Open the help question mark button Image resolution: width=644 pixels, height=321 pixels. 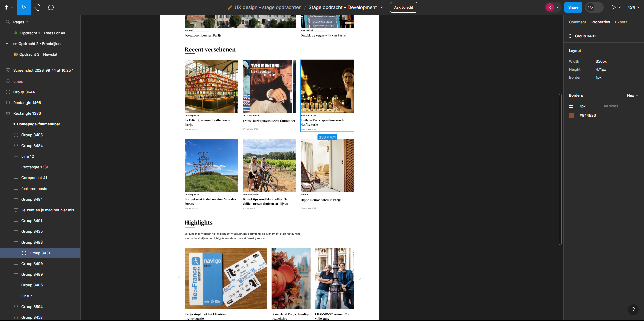coord(633,310)
